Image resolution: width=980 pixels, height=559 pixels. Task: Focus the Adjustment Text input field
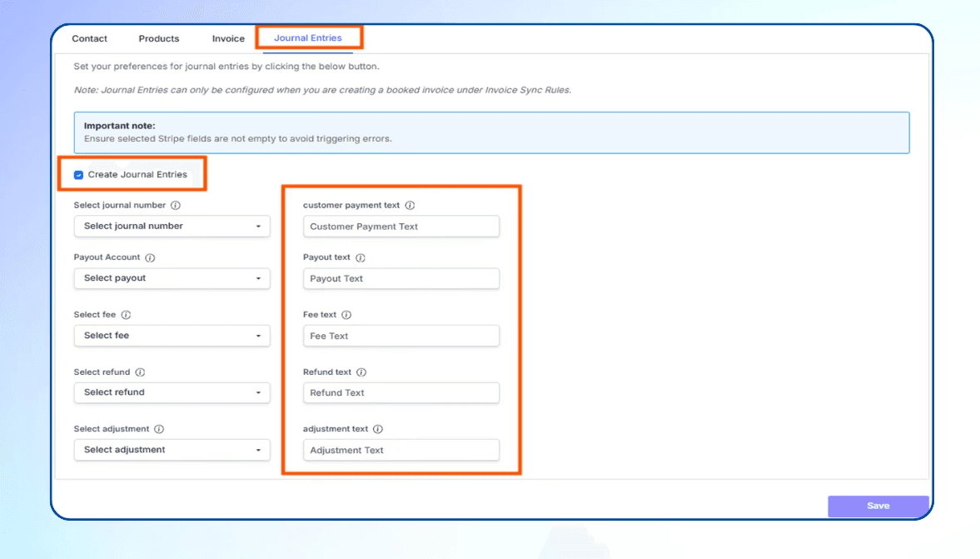(x=401, y=450)
